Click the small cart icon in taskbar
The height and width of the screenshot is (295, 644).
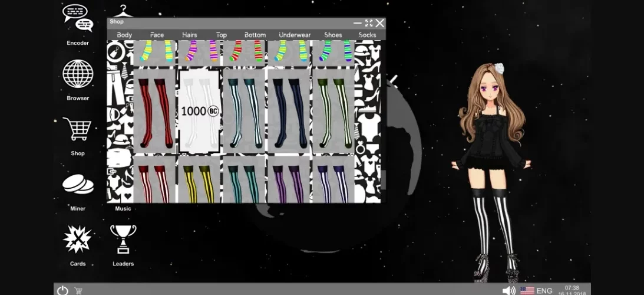(x=78, y=290)
